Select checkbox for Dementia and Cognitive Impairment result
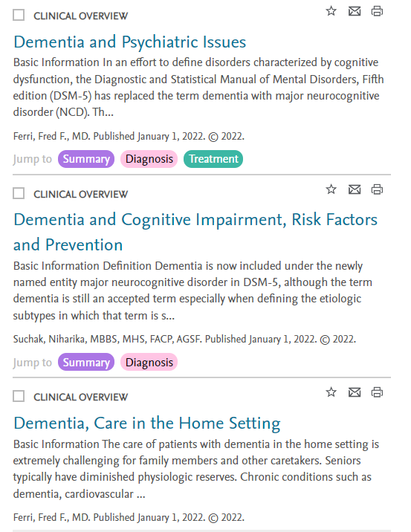This screenshot has height=532, width=411. pos(19,193)
